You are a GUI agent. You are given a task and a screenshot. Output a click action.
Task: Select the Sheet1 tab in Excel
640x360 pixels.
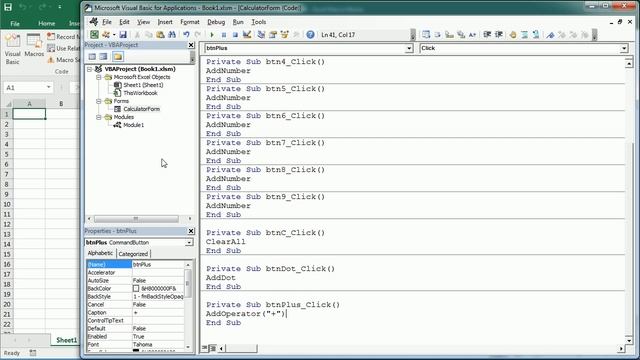pos(67,340)
